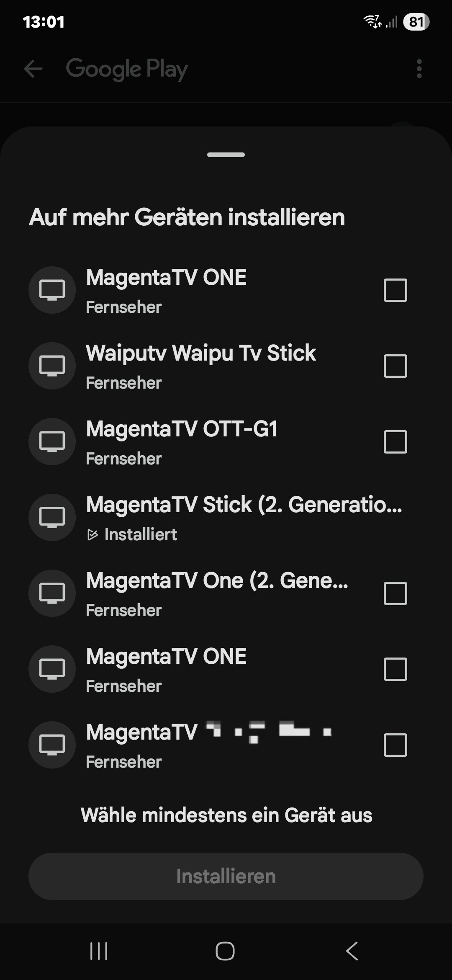Tap the MagentaTV OTT-G1 device name
The width and height of the screenshot is (452, 980).
tap(182, 429)
